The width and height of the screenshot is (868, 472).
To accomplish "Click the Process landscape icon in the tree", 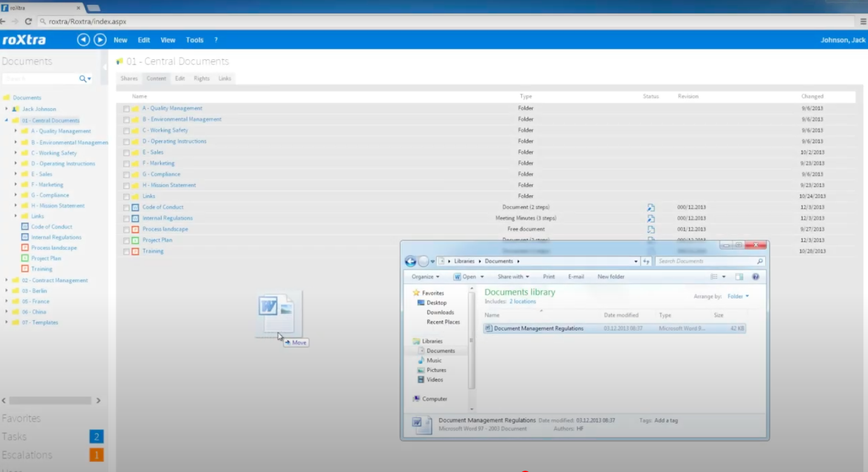I will point(25,248).
